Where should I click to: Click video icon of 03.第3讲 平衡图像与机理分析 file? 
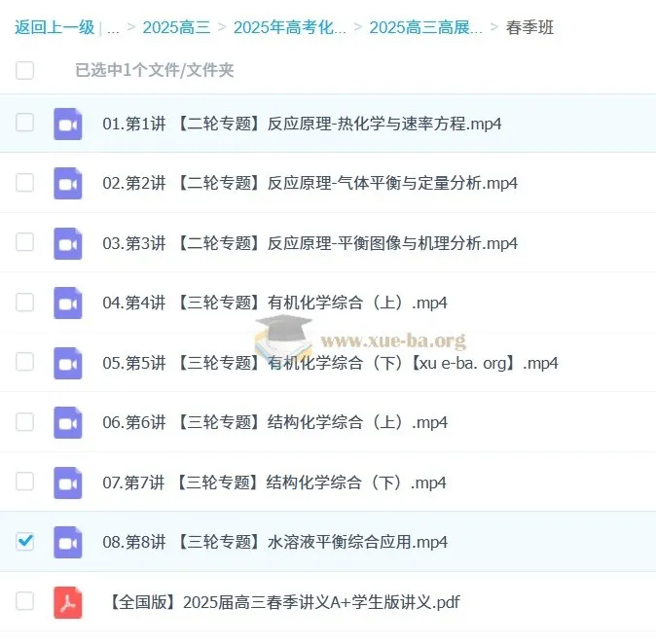[x=68, y=244]
